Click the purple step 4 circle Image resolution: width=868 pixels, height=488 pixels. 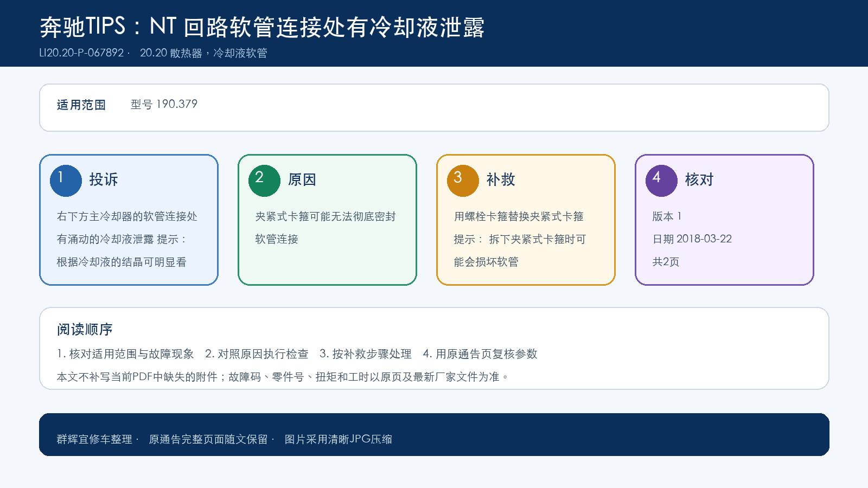pos(661,181)
